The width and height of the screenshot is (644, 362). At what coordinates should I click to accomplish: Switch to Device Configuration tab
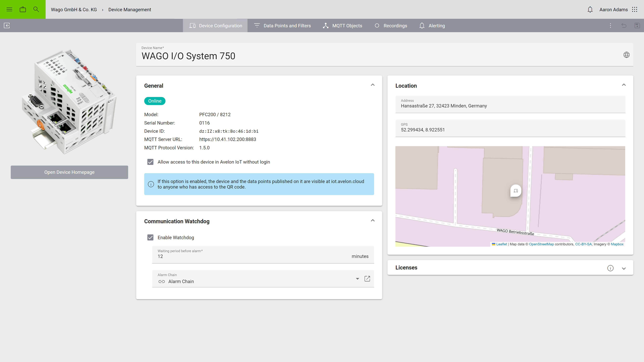(x=215, y=25)
